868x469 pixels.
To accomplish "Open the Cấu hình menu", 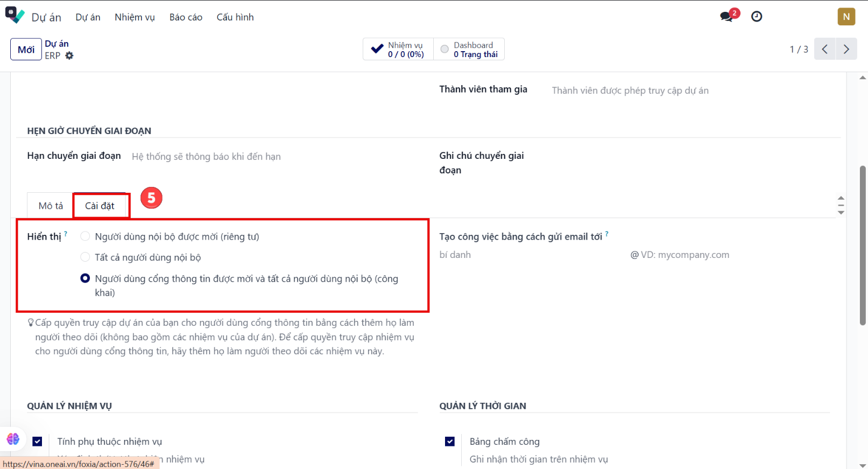I will coord(235,17).
